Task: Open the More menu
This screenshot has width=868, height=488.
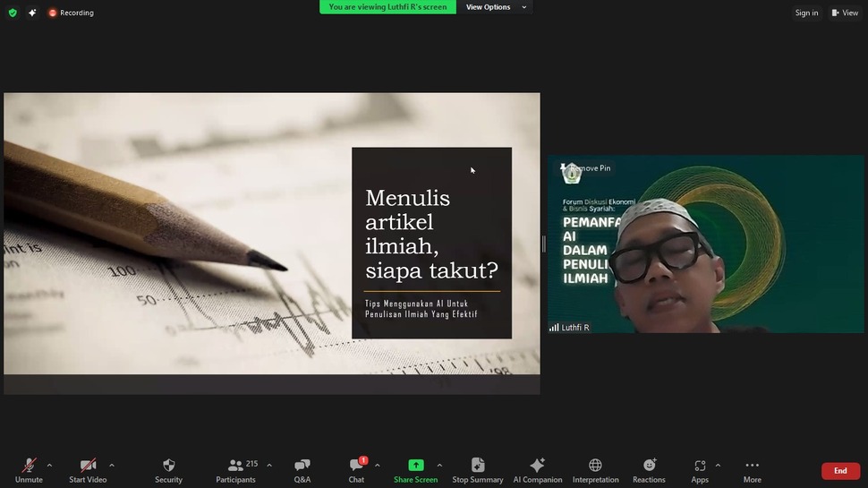Action: point(752,466)
